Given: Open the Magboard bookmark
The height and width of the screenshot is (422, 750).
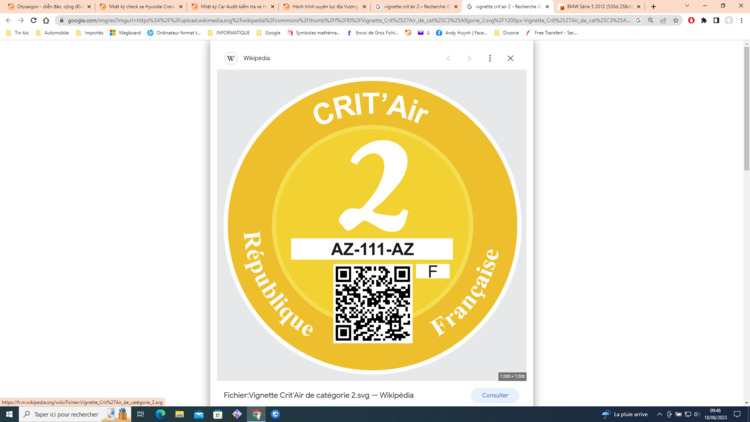Looking at the screenshot, I should (x=125, y=33).
